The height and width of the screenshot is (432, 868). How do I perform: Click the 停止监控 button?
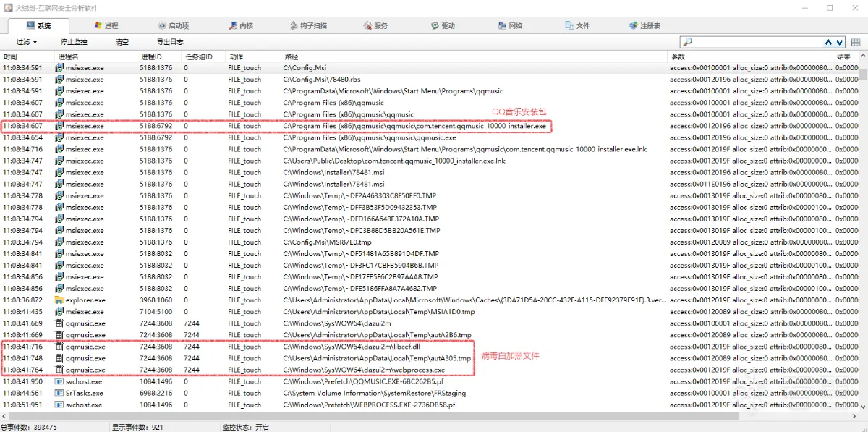[73, 42]
